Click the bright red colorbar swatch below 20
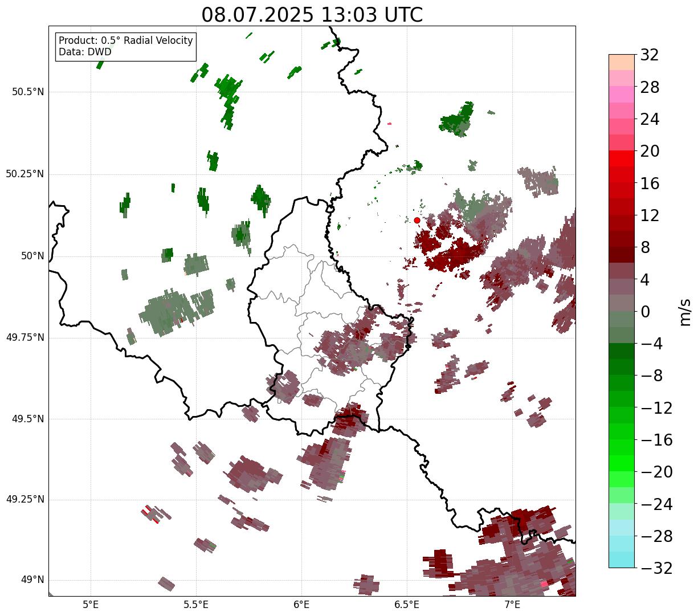The height and width of the screenshot is (616, 698). click(x=622, y=158)
